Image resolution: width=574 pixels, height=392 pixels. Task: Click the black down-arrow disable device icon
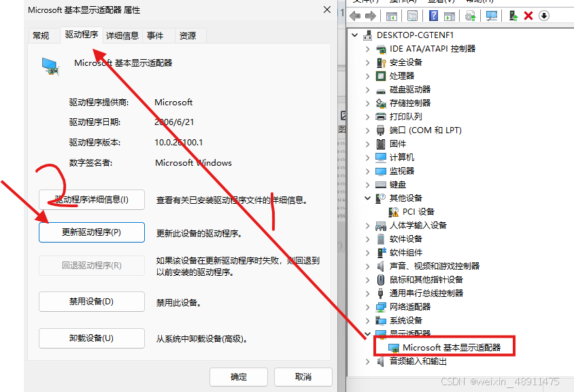pos(544,16)
